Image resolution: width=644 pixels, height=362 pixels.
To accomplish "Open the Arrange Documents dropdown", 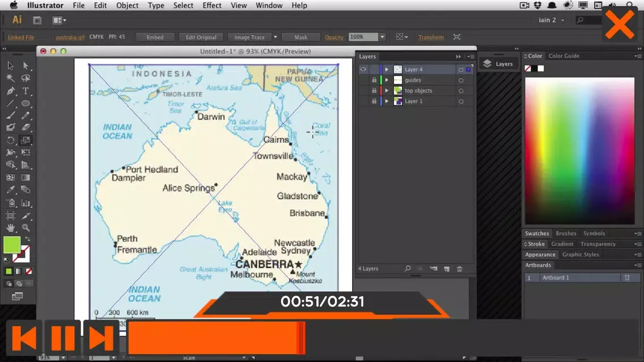I will coord(60,20).
